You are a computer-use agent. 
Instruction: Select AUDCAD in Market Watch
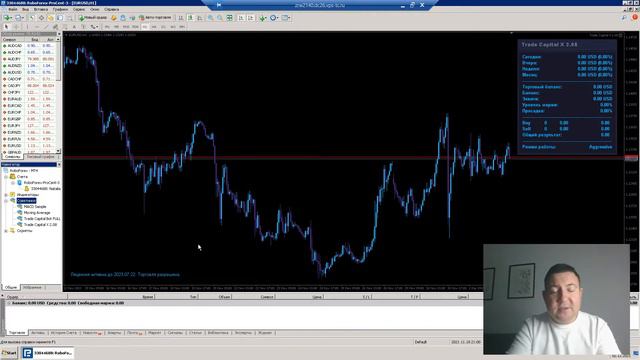click(15, 46)
